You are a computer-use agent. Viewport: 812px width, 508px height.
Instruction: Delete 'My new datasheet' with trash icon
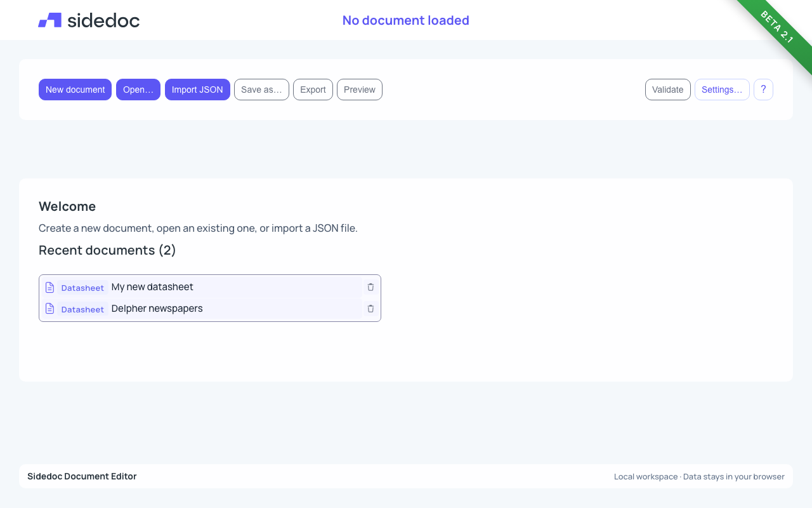click(x=370, y=287)
